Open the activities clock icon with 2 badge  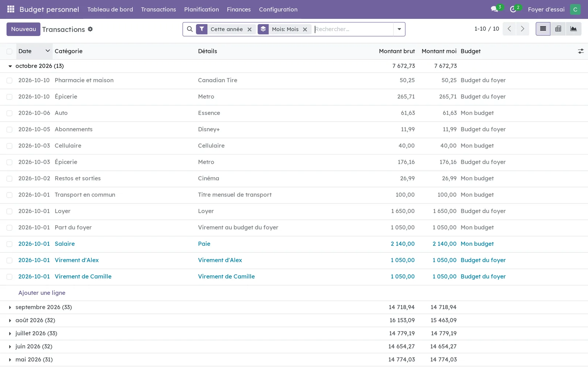(x=513, y=9)
